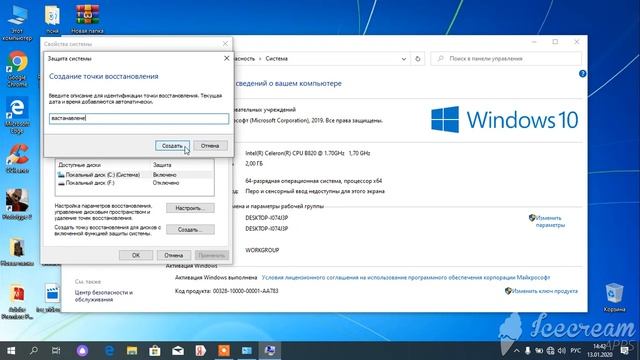
Task: Click the Система breadcrumb in address bar
Action: coord(276,59)
